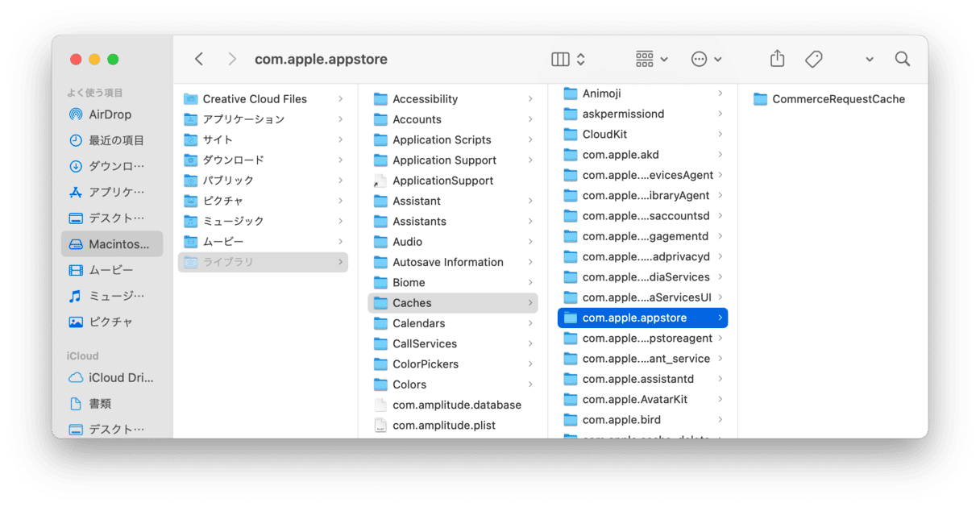
Task: Select the com.amplitude.database file
Action: (453, 405)
